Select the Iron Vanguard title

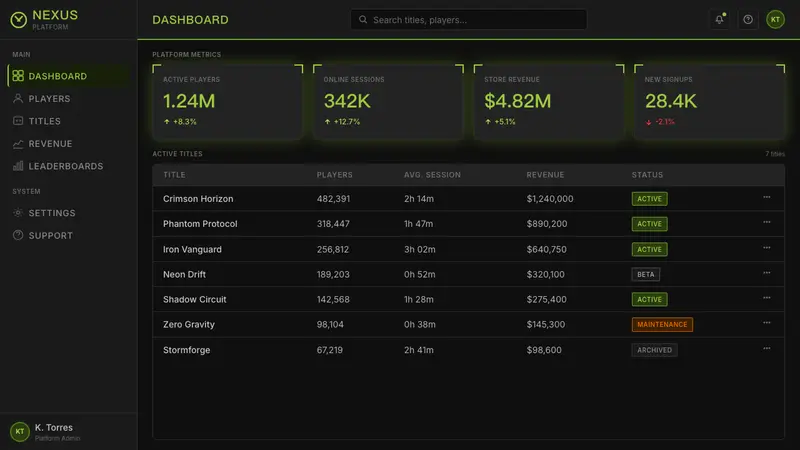coord(192,249)
